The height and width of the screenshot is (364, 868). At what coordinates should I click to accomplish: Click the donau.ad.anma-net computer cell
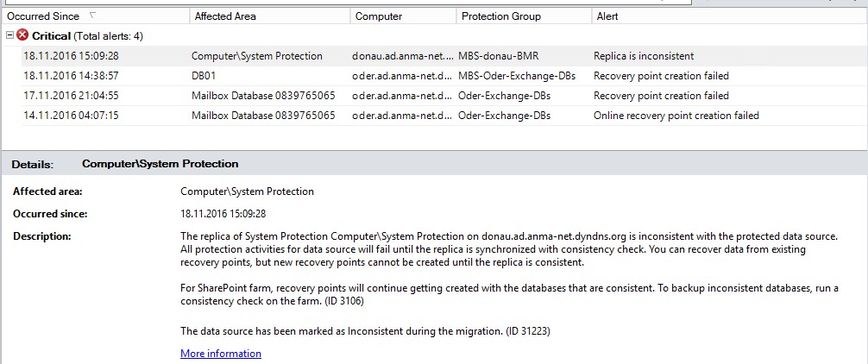click(x=402, y=56)
